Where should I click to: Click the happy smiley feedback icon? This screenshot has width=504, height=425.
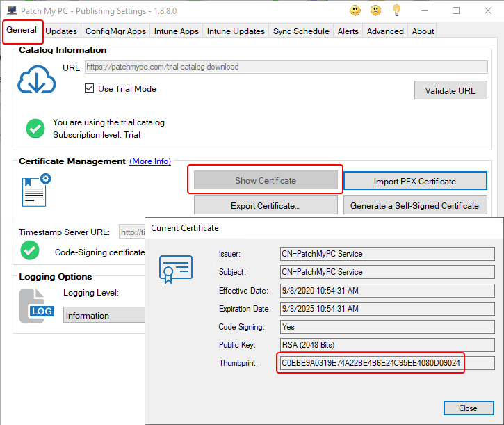355,10
